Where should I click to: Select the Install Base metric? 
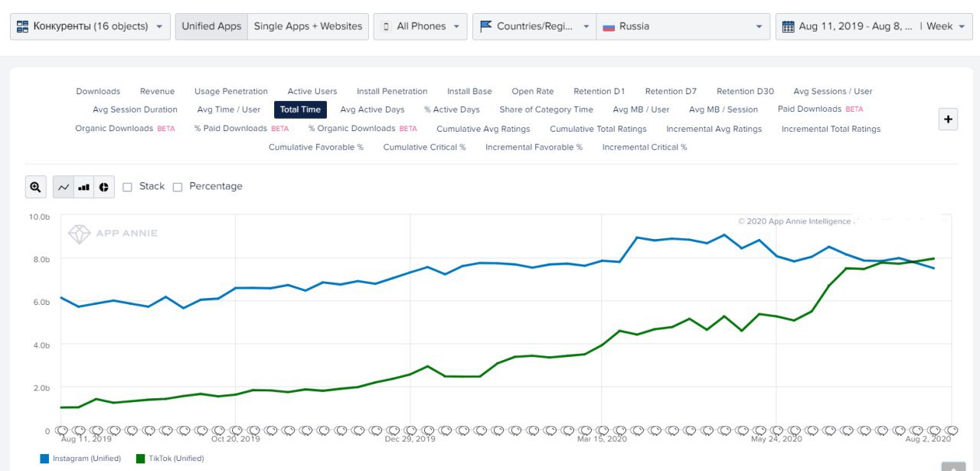point(469,91)
